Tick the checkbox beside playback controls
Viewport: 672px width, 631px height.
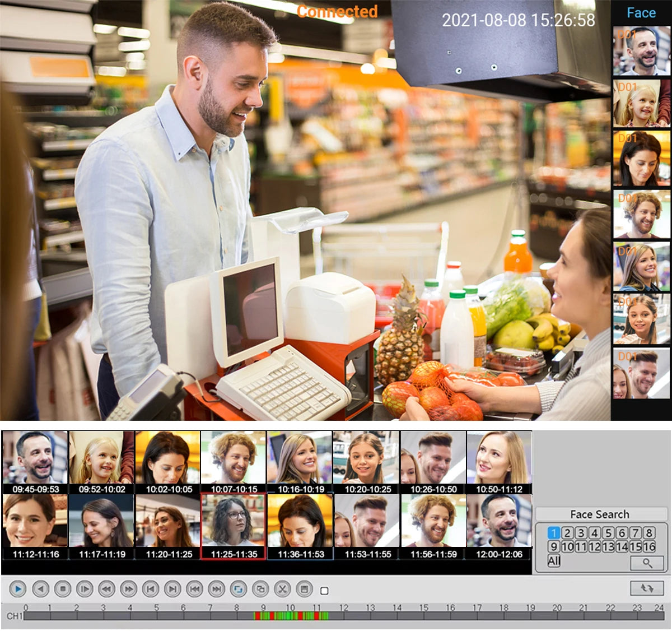point(324,591)
